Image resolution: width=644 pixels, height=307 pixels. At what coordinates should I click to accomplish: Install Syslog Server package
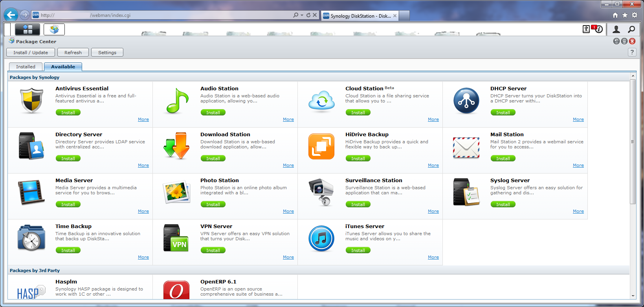click(x=503, y=205)
